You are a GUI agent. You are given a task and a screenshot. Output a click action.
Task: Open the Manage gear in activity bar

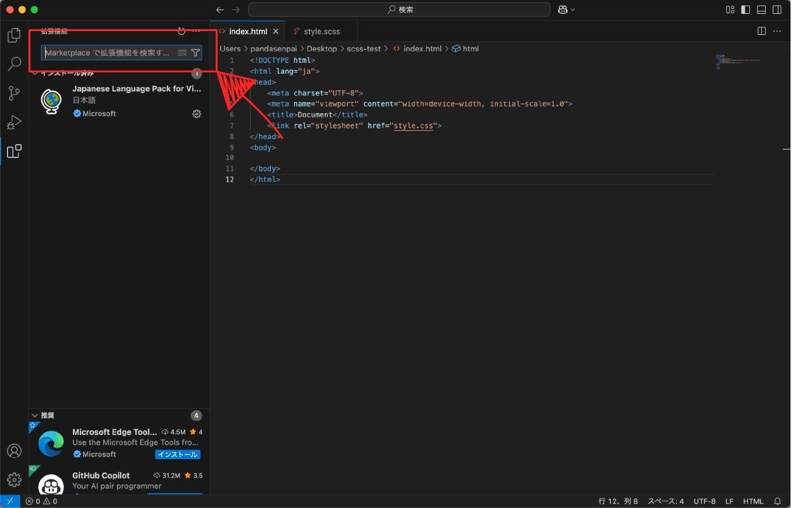click(14, 479)
